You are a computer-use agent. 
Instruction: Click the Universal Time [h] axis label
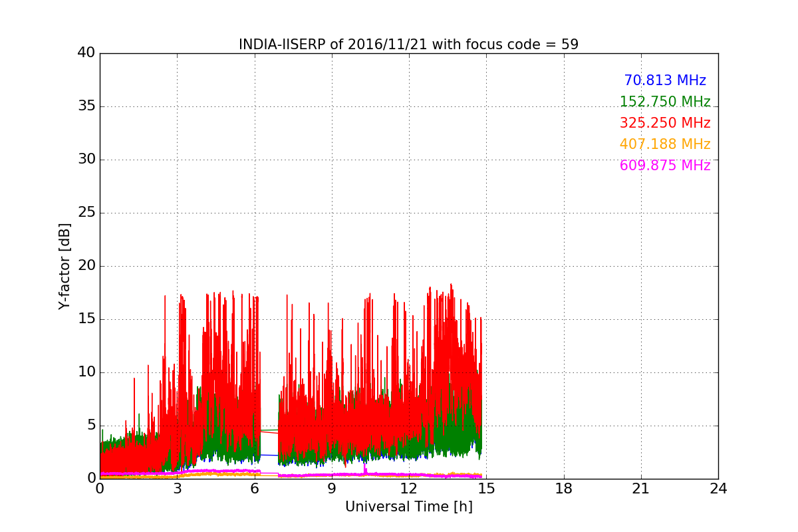(x=409, y=507)
